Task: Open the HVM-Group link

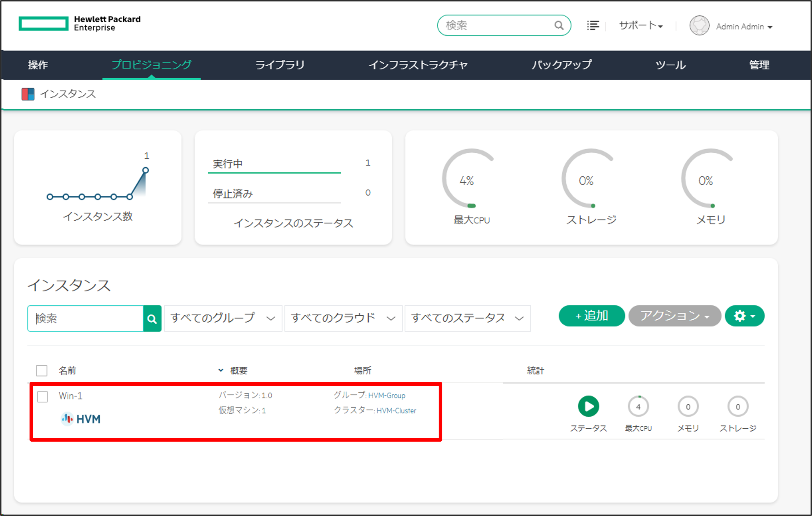Action: [387, 395]
